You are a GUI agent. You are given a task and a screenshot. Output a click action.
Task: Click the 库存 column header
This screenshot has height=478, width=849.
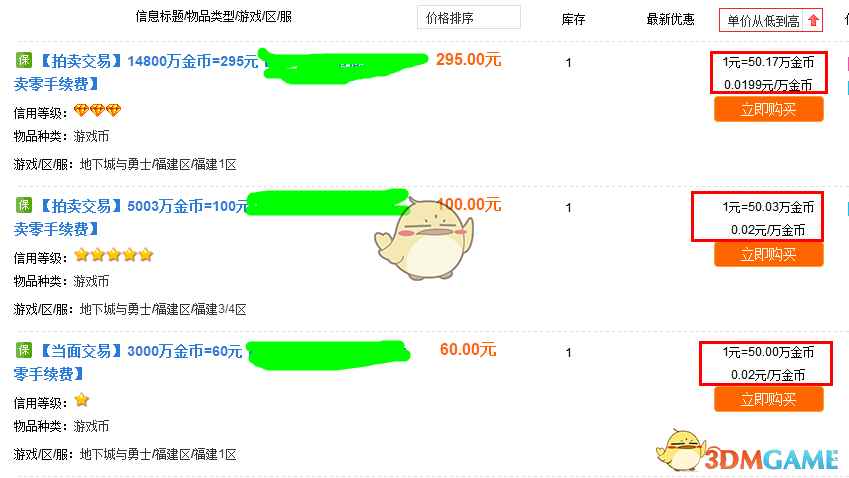point(573,19)
